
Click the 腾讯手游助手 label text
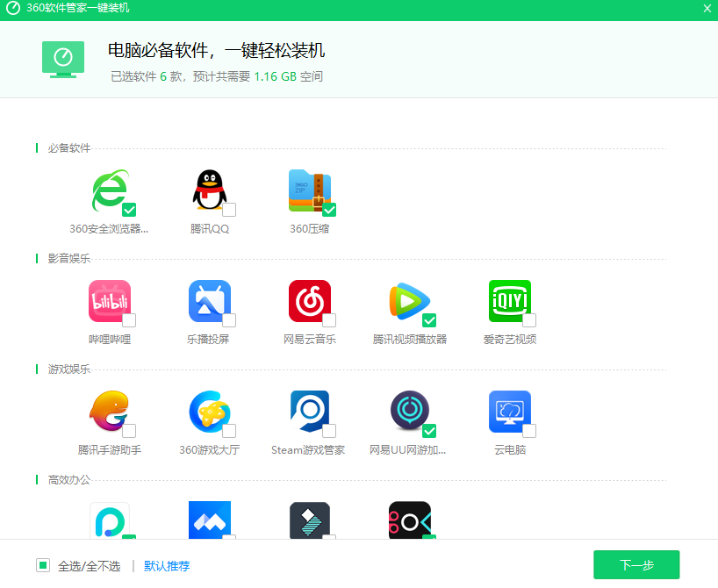tap(110, 450)
